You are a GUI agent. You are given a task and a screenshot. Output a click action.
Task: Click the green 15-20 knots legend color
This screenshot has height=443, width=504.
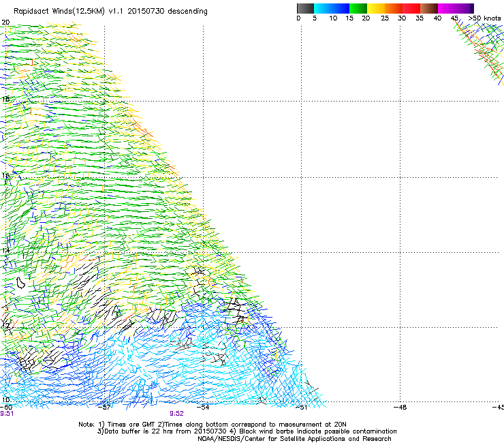click(358, 8)
